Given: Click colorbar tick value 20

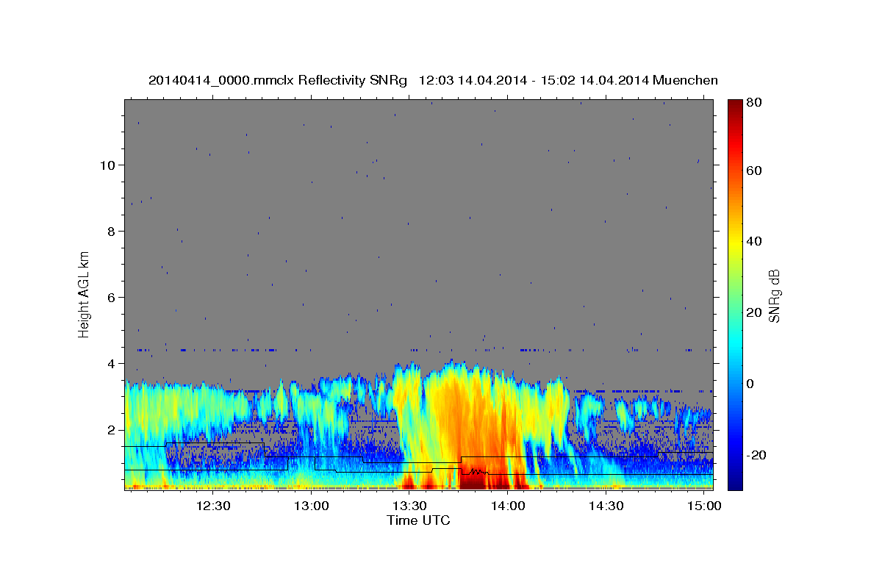Looking at the screenshot, I should click(x=753, y=312).
